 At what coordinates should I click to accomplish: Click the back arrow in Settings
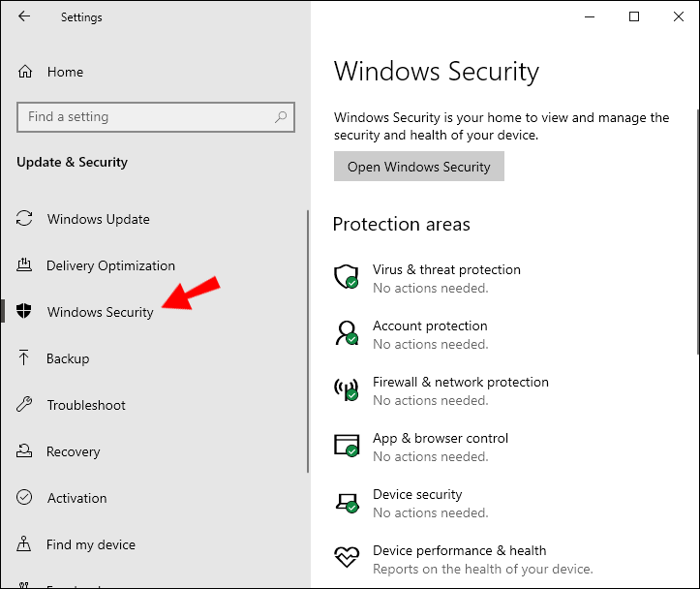(24, 16)
